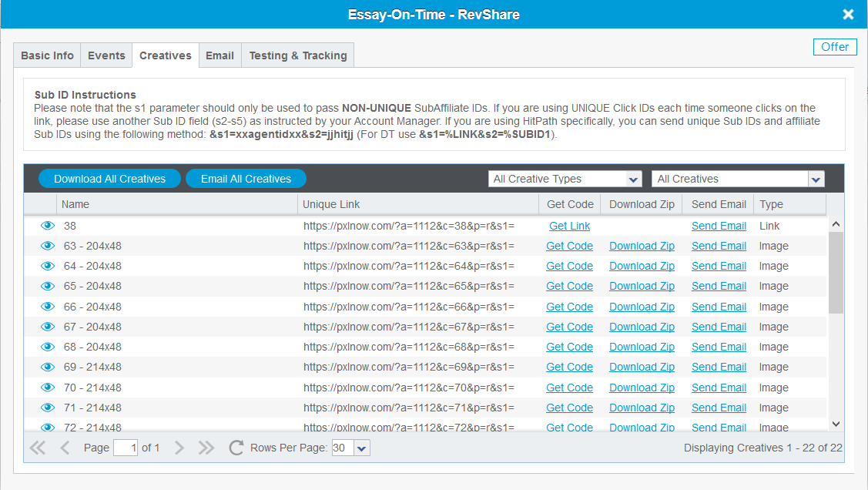Click Download All Creatives button
Image resolution: width=868 pixels, height=490 pixels.
tap(109, 179)
